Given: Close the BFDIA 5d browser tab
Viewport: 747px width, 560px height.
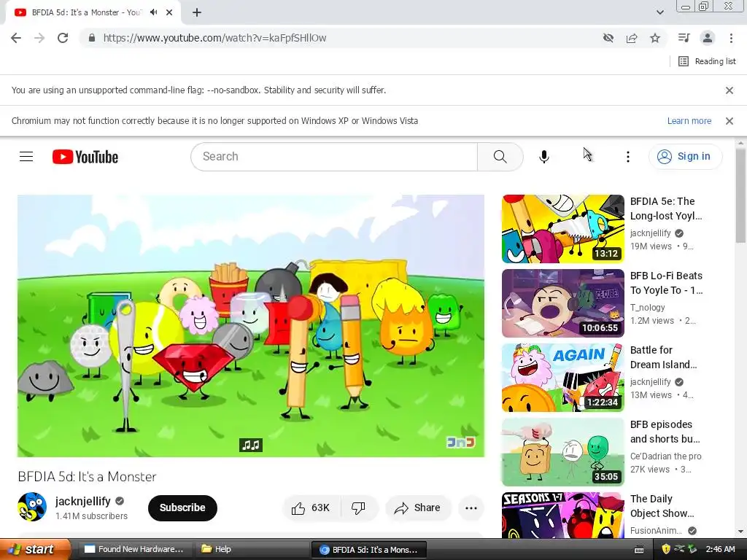Looking at the screenshot, I should 169,12.
